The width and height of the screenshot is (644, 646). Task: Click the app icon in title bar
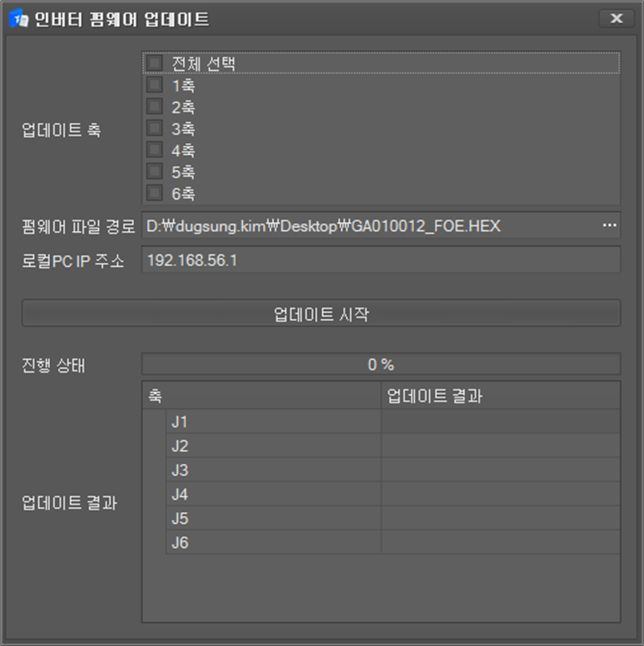18,19
